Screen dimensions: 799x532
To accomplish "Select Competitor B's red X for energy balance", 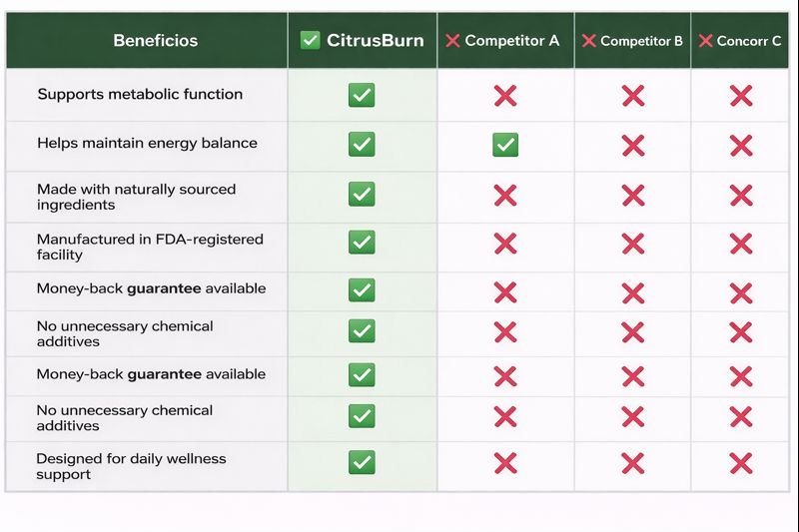I will tap(632, 145).
